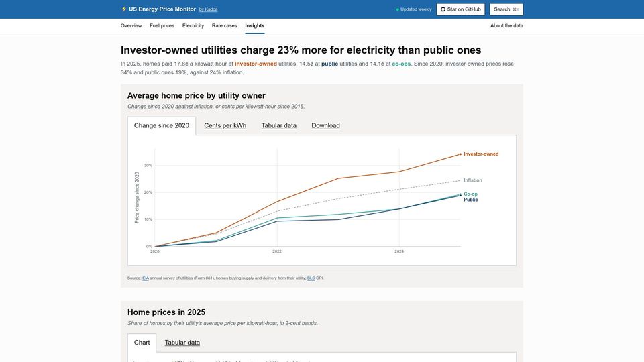This screenshot has height=362, width=644.
Task: Select the Chart tab under Home prices in 2025
Action: click(x=142, y=343)
